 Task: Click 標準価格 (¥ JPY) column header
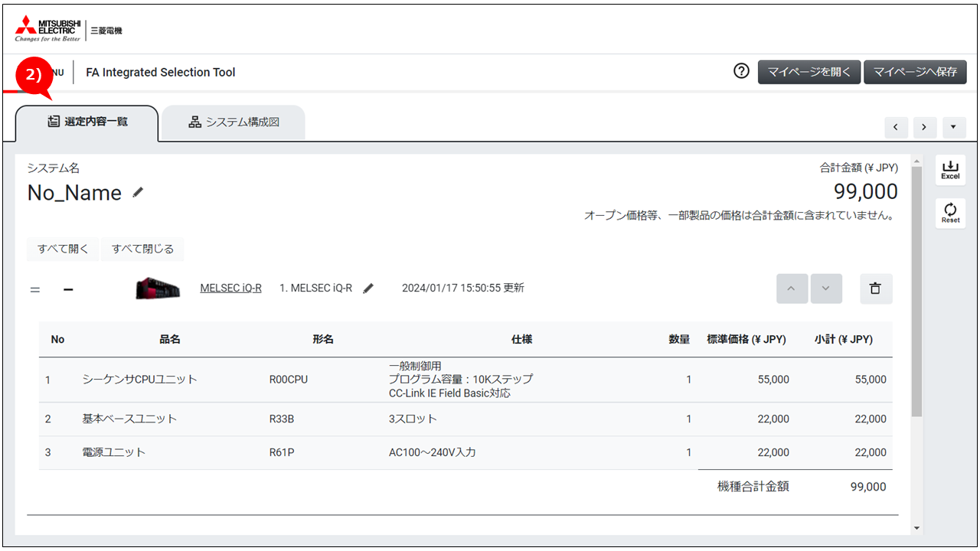click(x=746, y=340)
